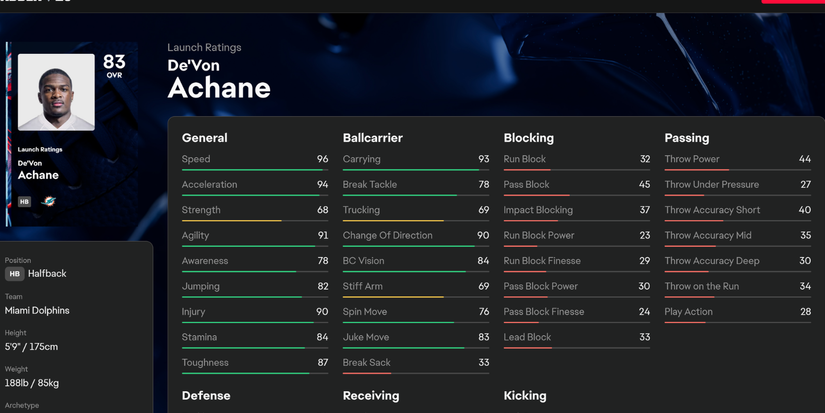Click the Miami Dolphins team name

click(x=37, y=311)
